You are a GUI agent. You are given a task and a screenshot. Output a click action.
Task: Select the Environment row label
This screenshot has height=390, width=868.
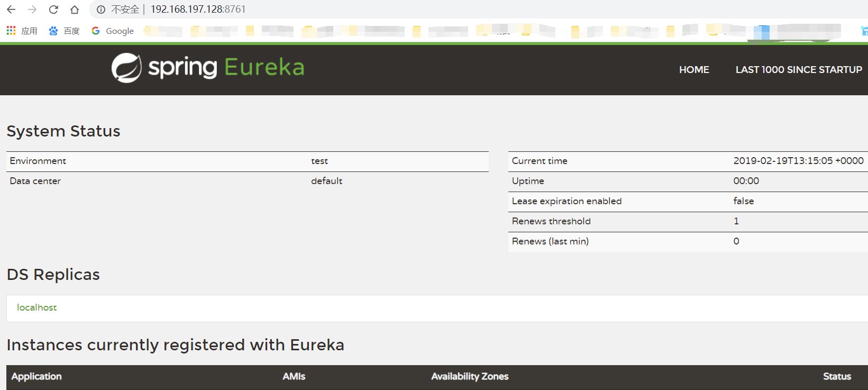pos(38,161)
